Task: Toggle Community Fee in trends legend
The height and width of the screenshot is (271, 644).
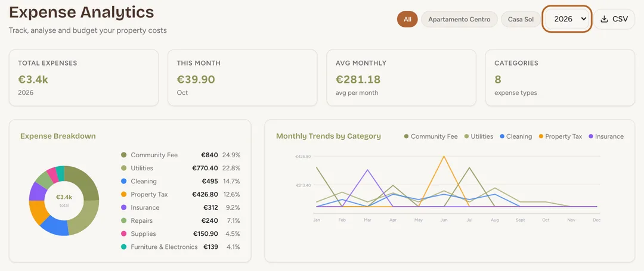Action: (431, 136)
